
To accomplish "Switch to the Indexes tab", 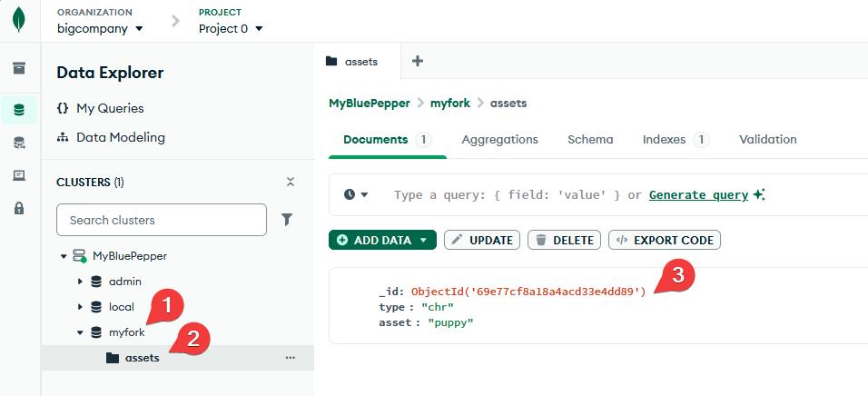I will click(676, 140).
